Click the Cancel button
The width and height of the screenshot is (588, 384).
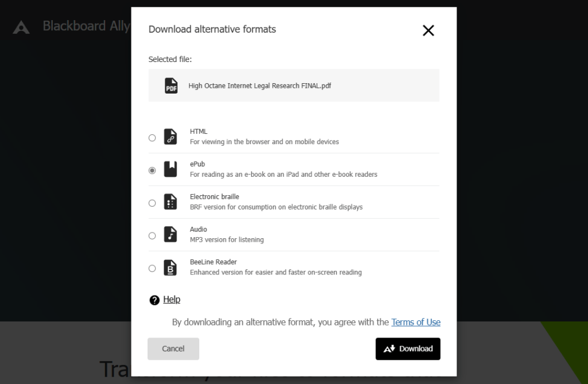coord(173,348)
